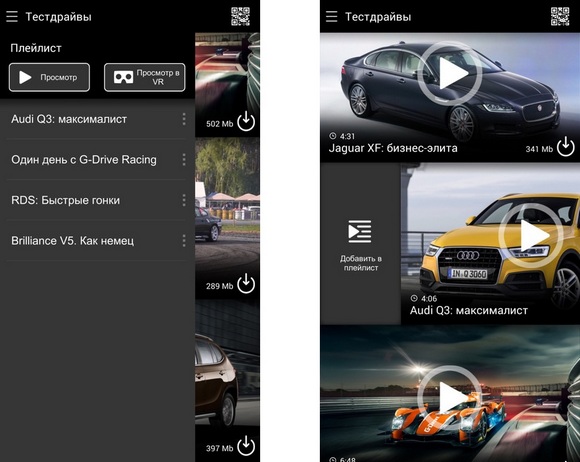The height and width of the screenshot is (462, 580).
Task: Open options for Один день с G-Drive Racing
Action: (184, 159)
